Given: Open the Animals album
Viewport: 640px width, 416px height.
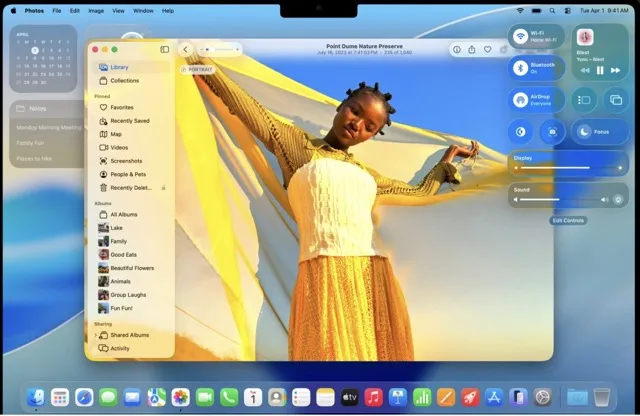Looking at the screenshot, I should 131,281.
